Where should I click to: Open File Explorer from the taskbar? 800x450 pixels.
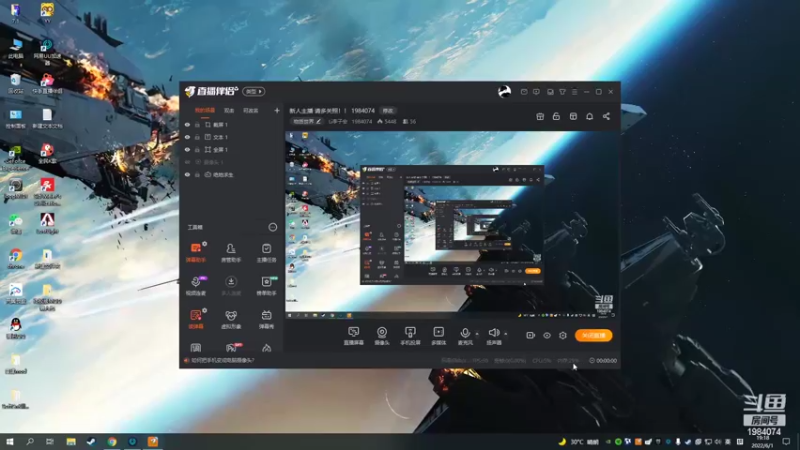[x=71, y=442]
